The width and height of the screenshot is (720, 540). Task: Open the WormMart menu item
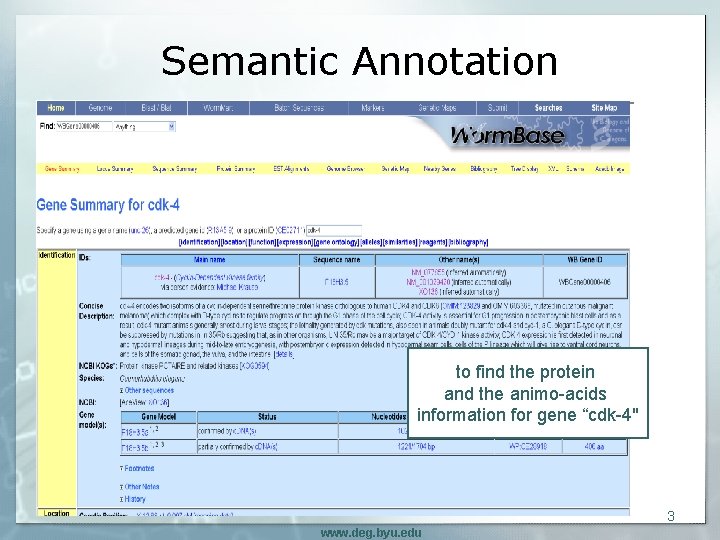[218, 108]
